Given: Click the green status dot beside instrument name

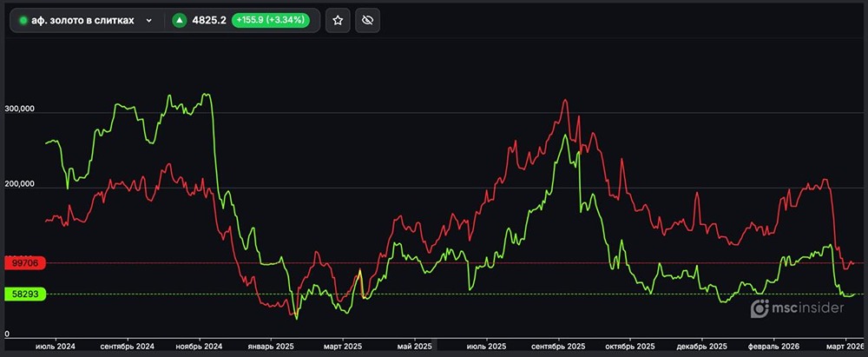Looking at the screenshot, I should click(23, 20).
